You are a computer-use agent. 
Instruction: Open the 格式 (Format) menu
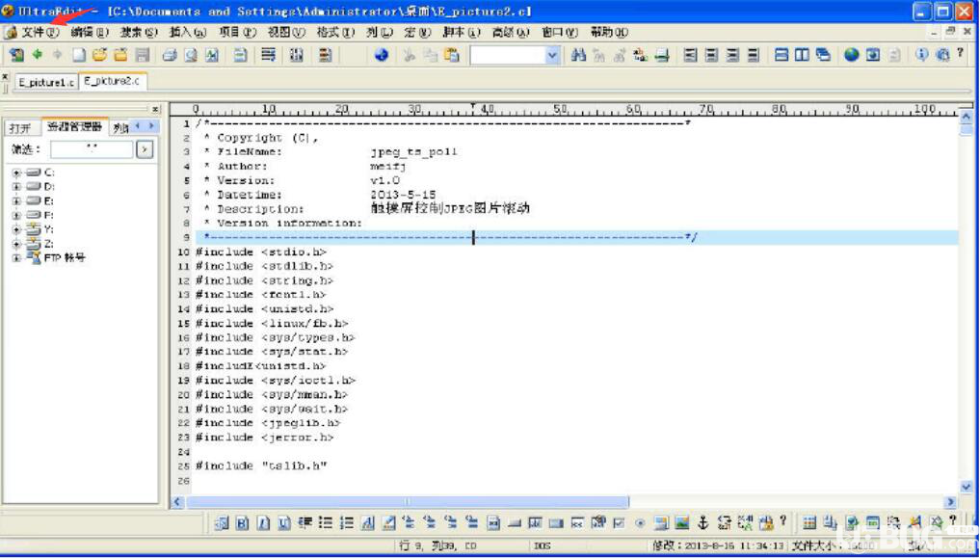click(x=335, y=32)
